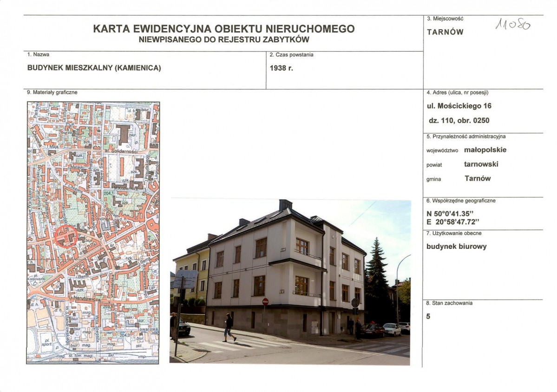Click the no-entry road sign in the photo
557x392 pixels.
pyautogui.click(x=265, y=301)
